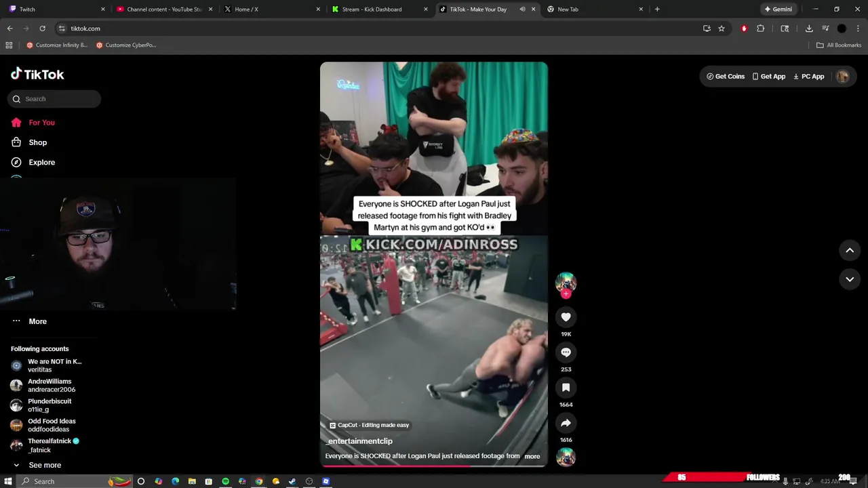Open _entertainmentclip username on video
Screen dimensions: 868x488
(x=359, y=441)
